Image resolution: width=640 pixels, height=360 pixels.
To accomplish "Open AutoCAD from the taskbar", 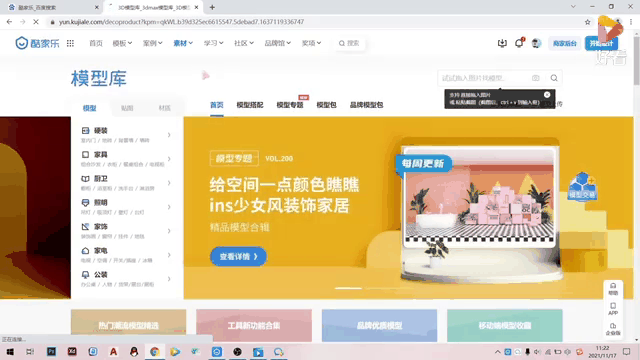I will coord(113,352).
